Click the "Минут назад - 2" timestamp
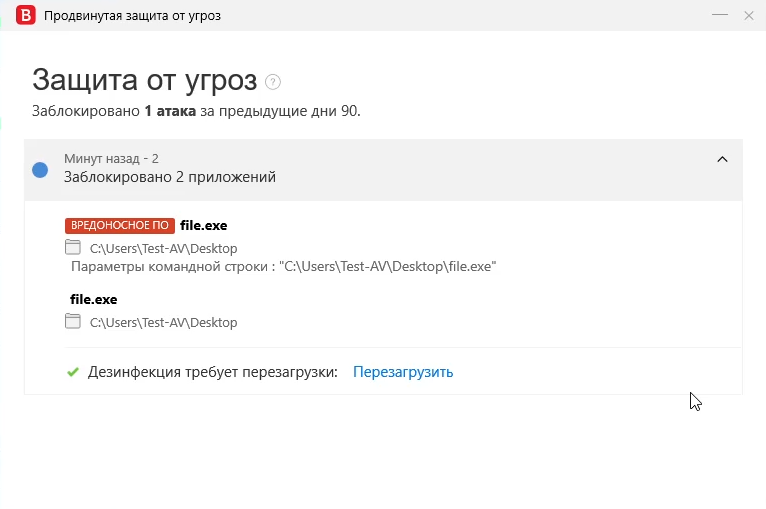Image resolution: width=766 pixels, height=509 pixels. click(111, 158)
